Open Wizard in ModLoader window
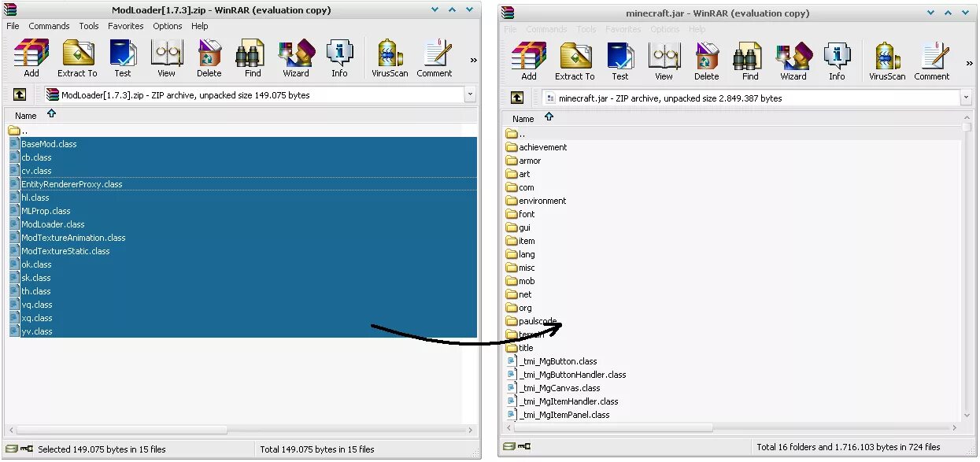This screenshot has width=980, height=462. (296, 58)
